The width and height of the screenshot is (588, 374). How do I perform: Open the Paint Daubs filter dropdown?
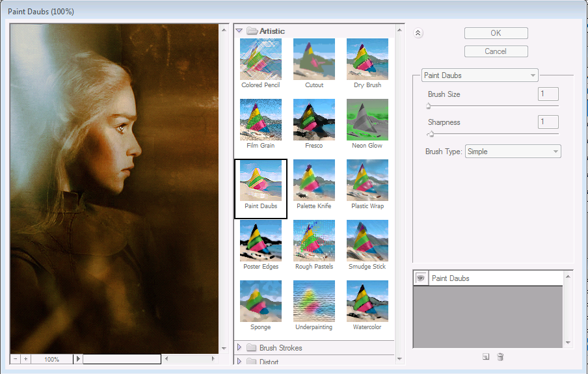[x=480, y=75]
